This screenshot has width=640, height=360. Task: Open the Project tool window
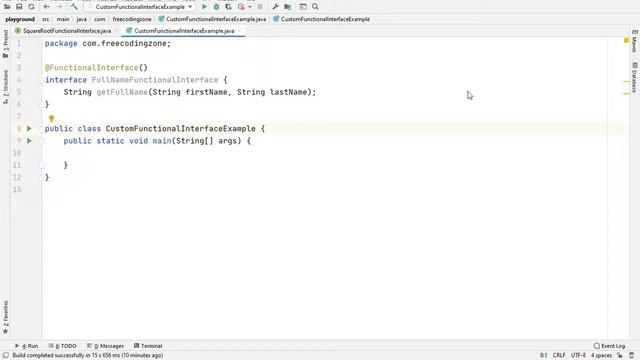point(5,44)
